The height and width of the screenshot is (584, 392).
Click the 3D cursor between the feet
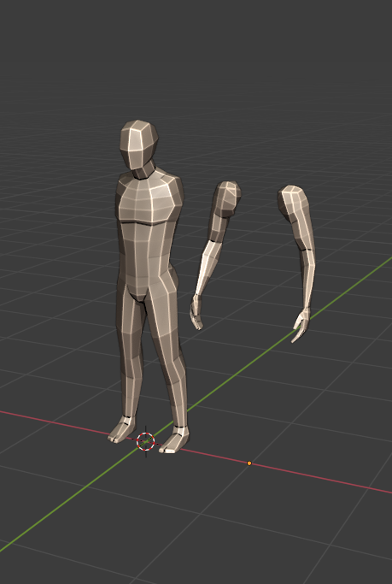[146, 442]
